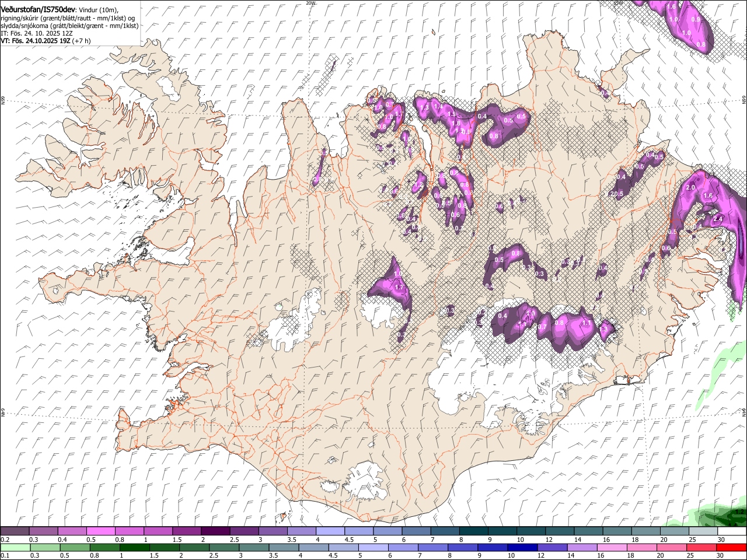747x560 pixels.
Task: Select purple rain swatch between 12 and 14
Action: pos(552,547)
